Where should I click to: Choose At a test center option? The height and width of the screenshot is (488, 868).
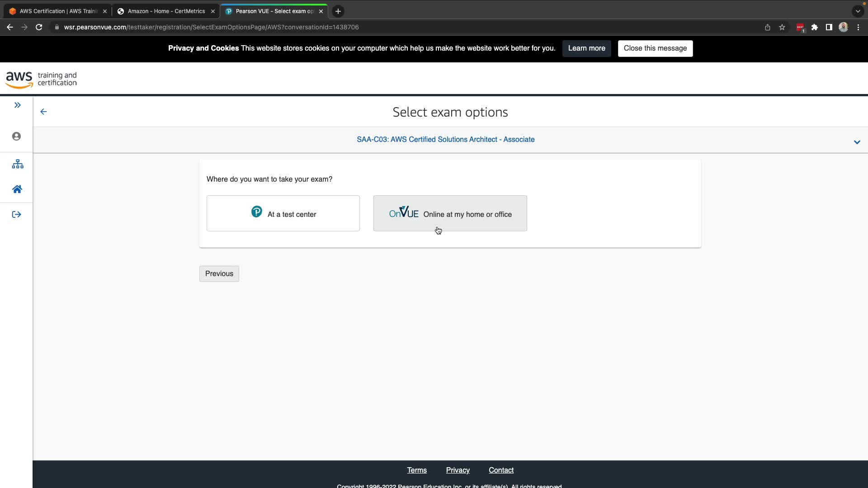click(283, 213)
